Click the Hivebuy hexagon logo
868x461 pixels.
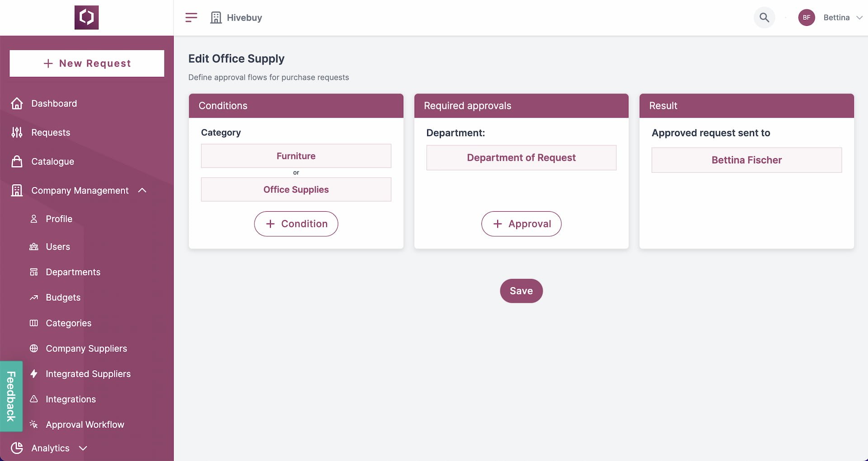(x=86, y=18)
